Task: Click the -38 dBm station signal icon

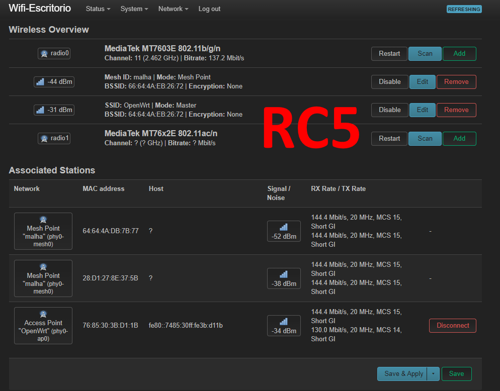Action: (284, 278)
